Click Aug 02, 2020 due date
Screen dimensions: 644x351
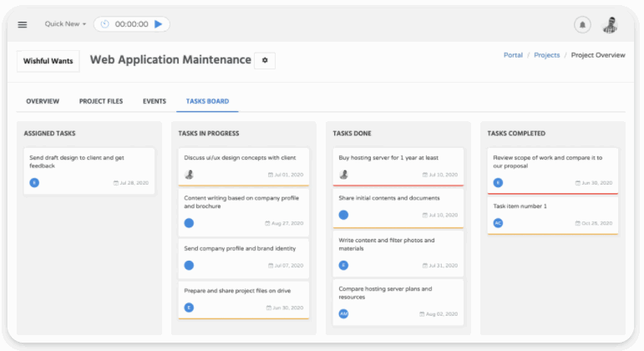pos(439,314)
